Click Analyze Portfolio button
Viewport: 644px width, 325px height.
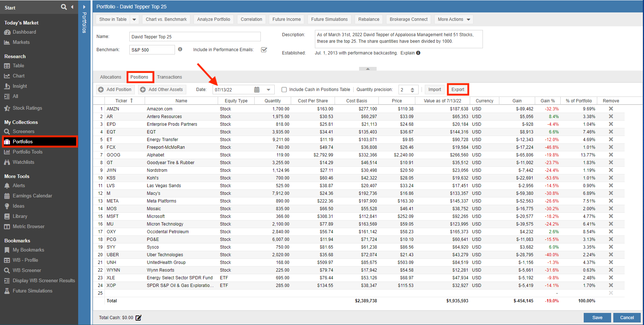pos(214,19)
